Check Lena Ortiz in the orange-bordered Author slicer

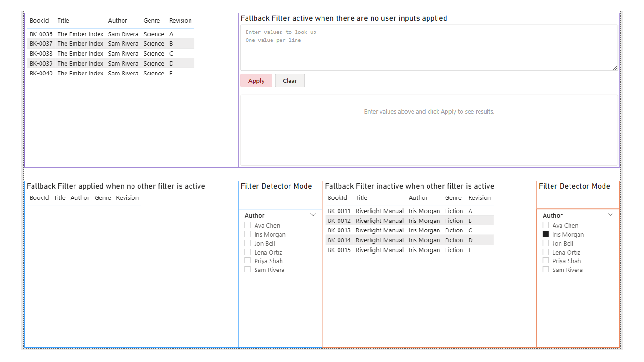point(546,252)
